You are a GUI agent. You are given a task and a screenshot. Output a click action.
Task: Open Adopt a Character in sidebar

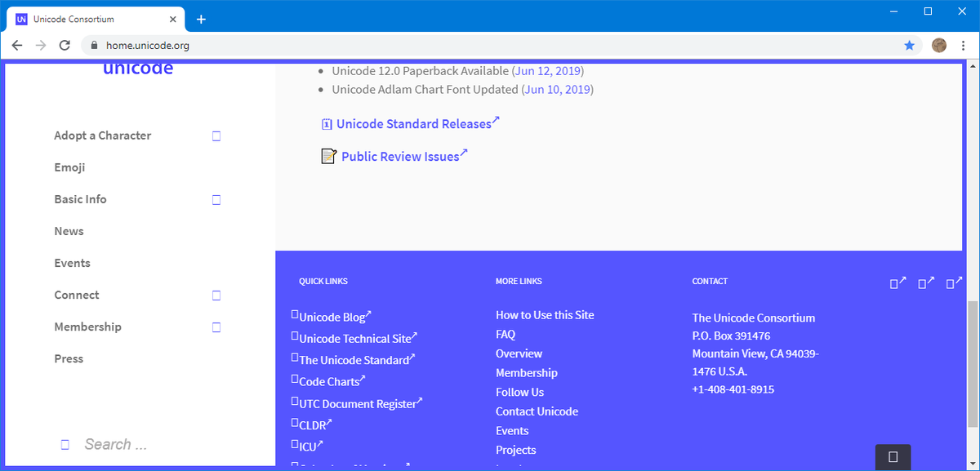pos(103,136)
